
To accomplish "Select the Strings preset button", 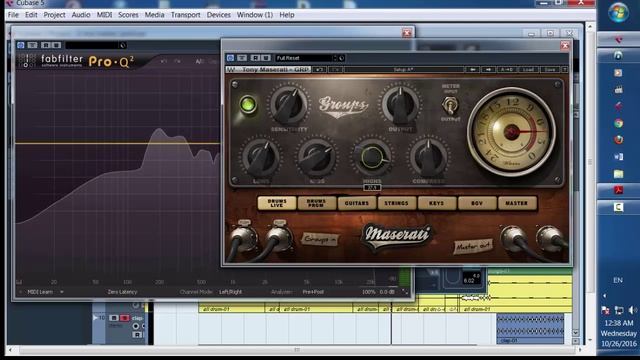I will point(396,203).
